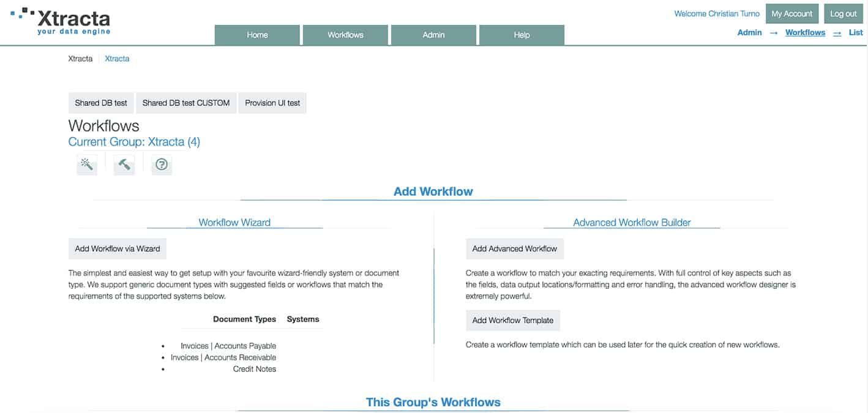This screenshot has width=868, height=413.
Task: Open the List breadcrumb link
Action: 855,32
